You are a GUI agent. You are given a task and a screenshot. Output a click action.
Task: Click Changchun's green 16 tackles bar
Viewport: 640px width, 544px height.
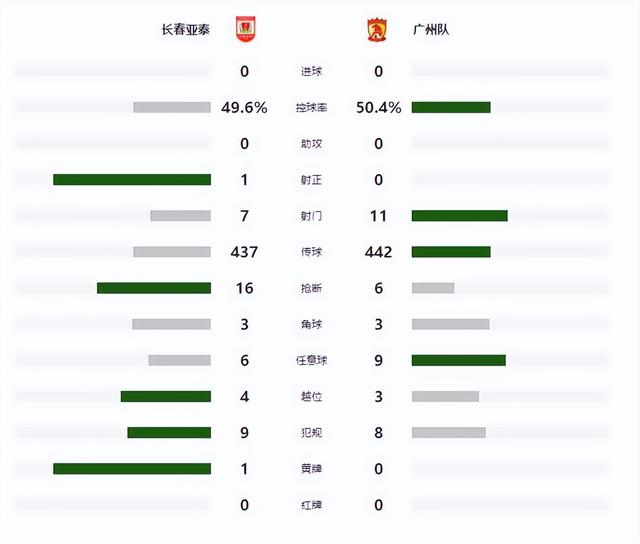pyautogui.click(x=154, y=288)
